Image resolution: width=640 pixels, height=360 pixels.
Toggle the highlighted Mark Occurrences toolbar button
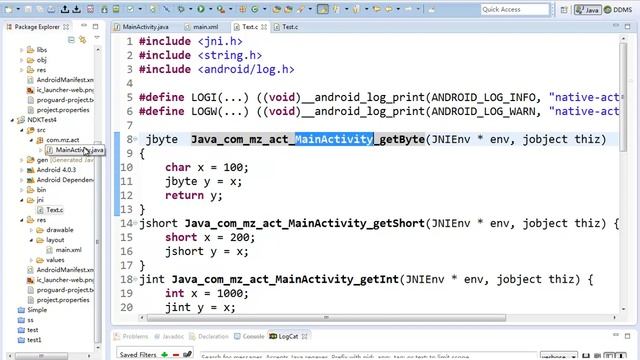[x=323, y=9]
